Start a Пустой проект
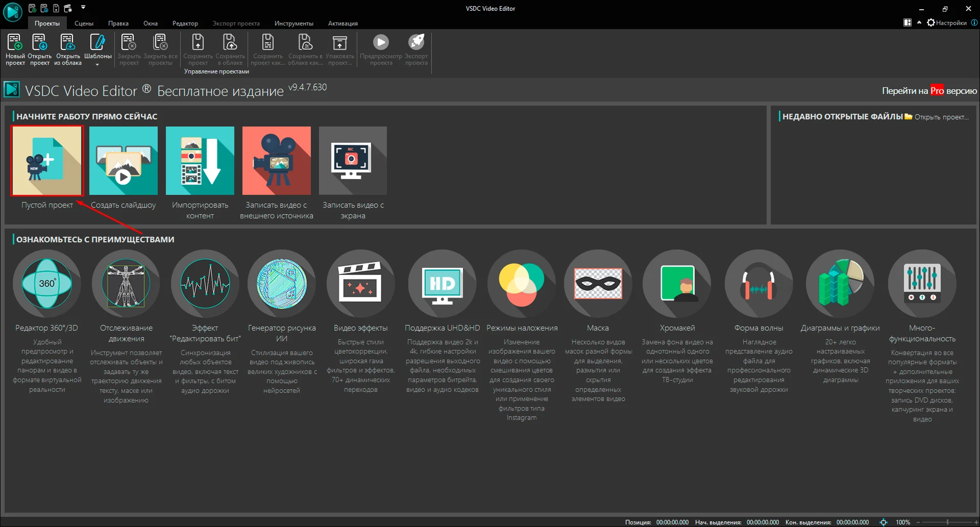Image resolution: width=980 pixels, height=527 pixels. click(47, 161)
